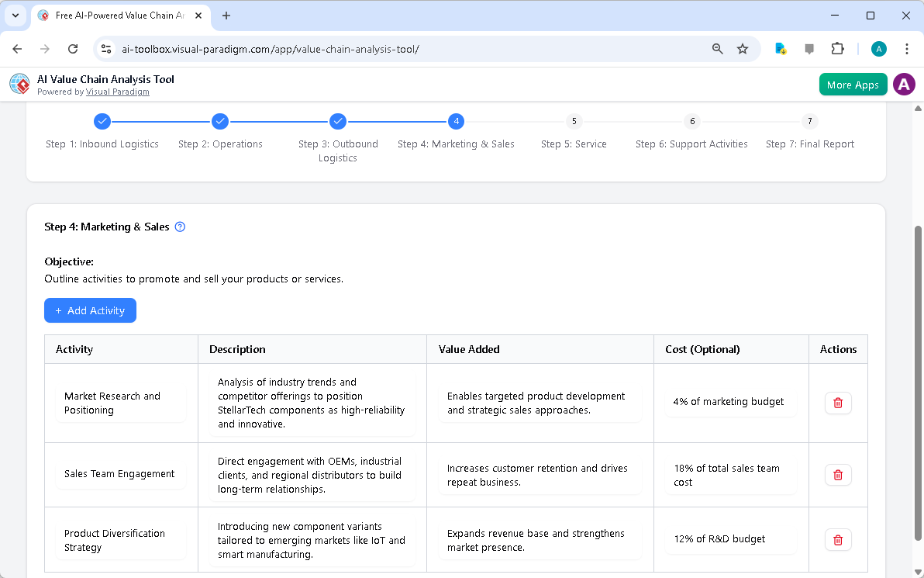Click the More Apps button
The image size is (924, 578).
tap(853, 84)
